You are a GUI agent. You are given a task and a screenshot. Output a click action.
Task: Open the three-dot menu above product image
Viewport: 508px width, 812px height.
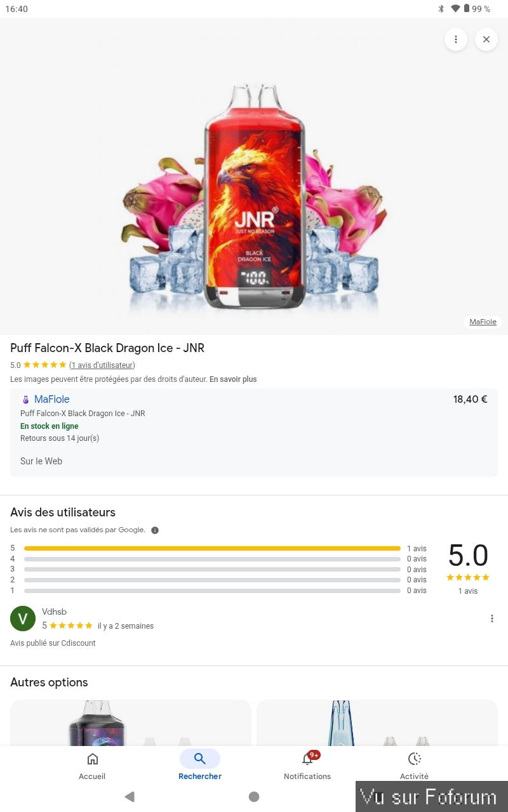(x=455, y=39)
